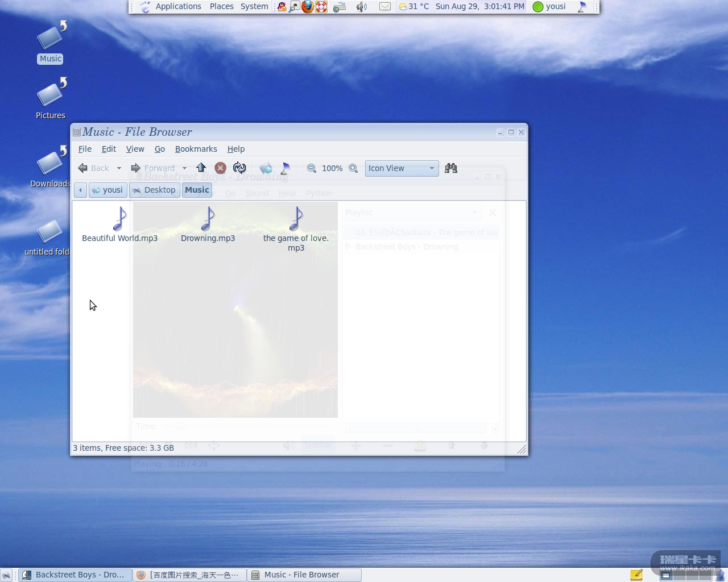This screenshot has width=728, height=582.
Task: Click the 100% zoom level label
Action: 332,168
